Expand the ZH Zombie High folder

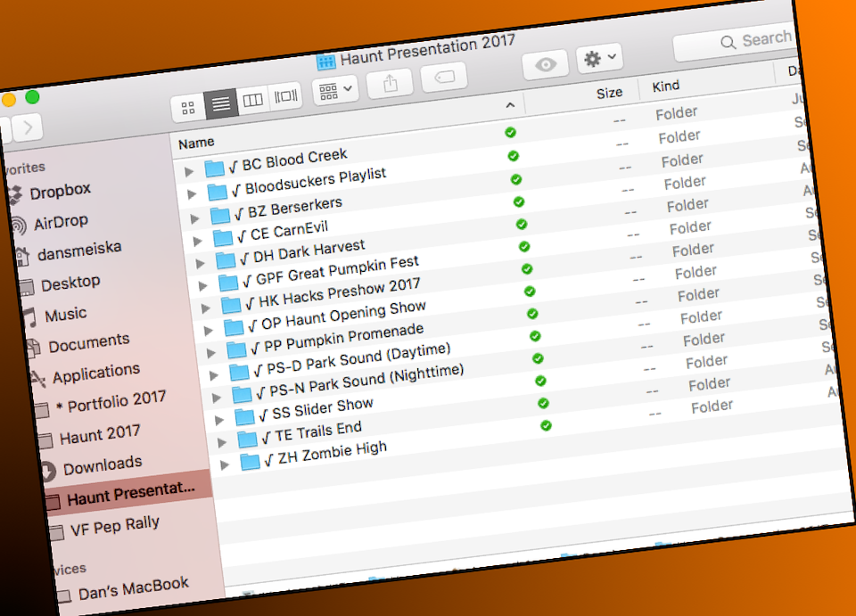(225, 464)
